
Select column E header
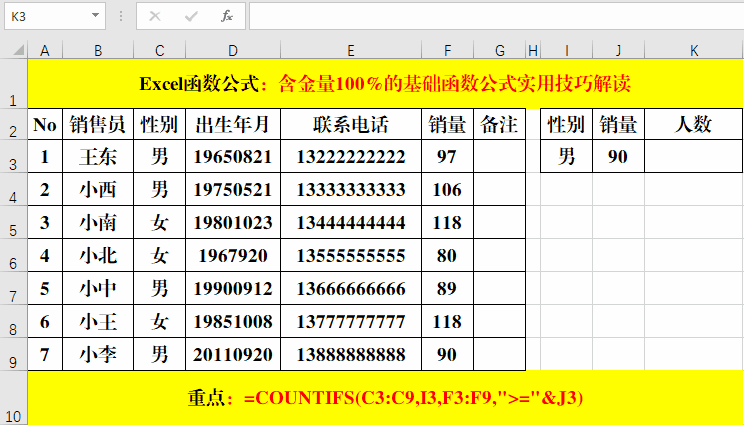pyautogui.click(x=351, y=50)
